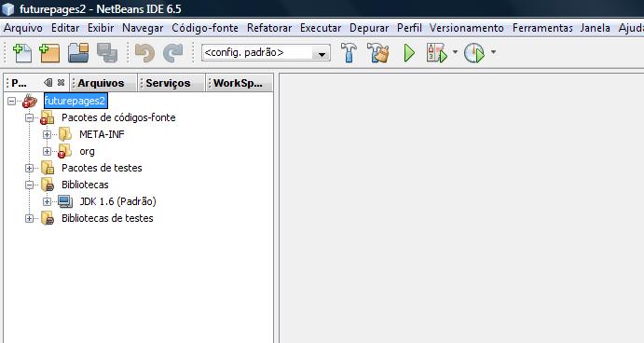The image size is (644, 343).
Task: Expand the Bibliotecas de testes node
Action: tap(29, 218)
